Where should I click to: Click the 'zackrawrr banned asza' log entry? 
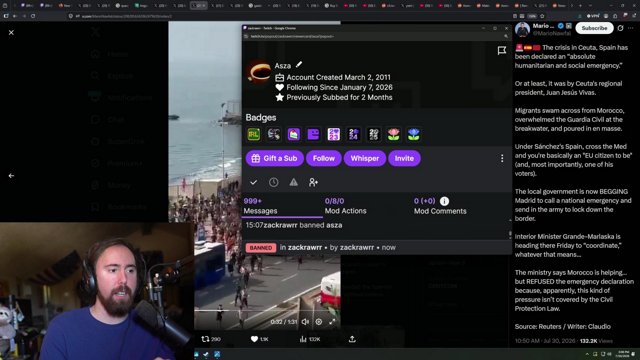point(294,225)
